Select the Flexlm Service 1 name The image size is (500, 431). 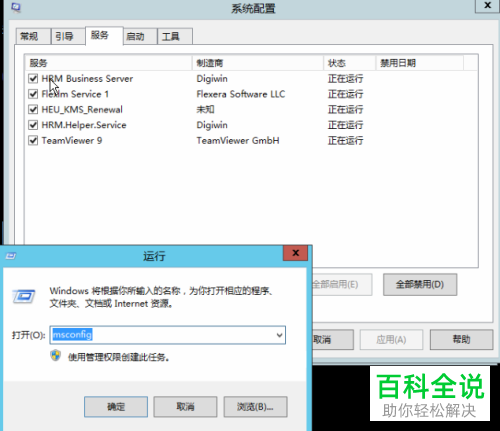click(75, 94)
